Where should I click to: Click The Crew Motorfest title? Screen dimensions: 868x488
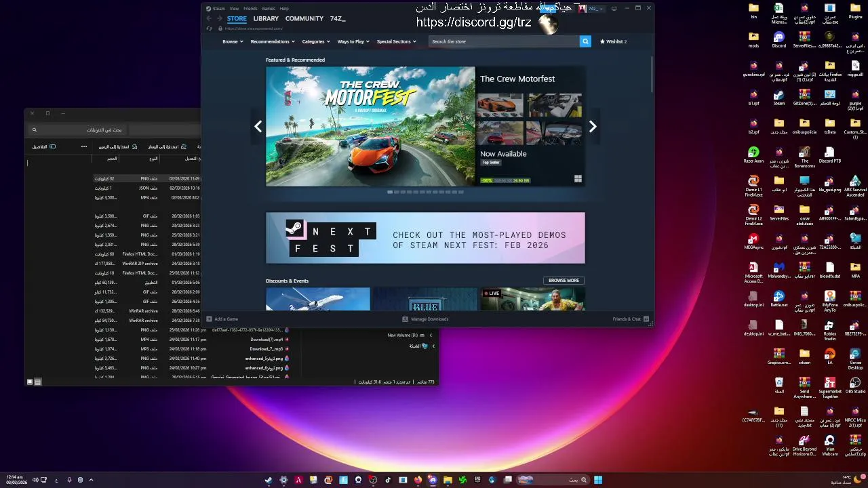click(517, 79)
